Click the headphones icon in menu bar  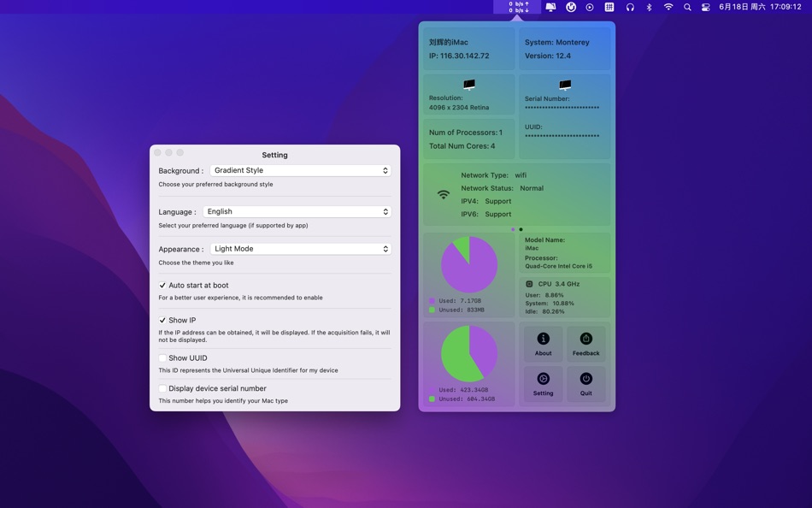click(630, 7)
